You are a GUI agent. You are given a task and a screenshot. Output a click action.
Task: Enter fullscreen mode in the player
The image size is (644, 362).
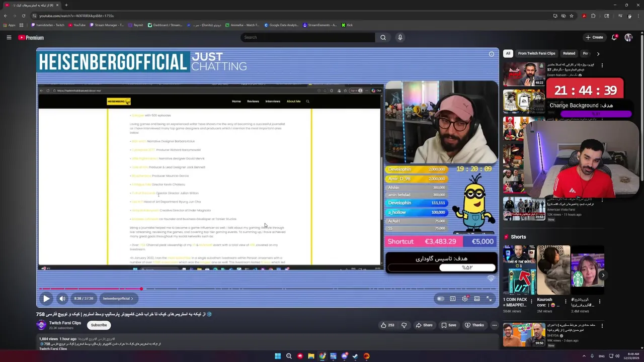tap(489, 299)
